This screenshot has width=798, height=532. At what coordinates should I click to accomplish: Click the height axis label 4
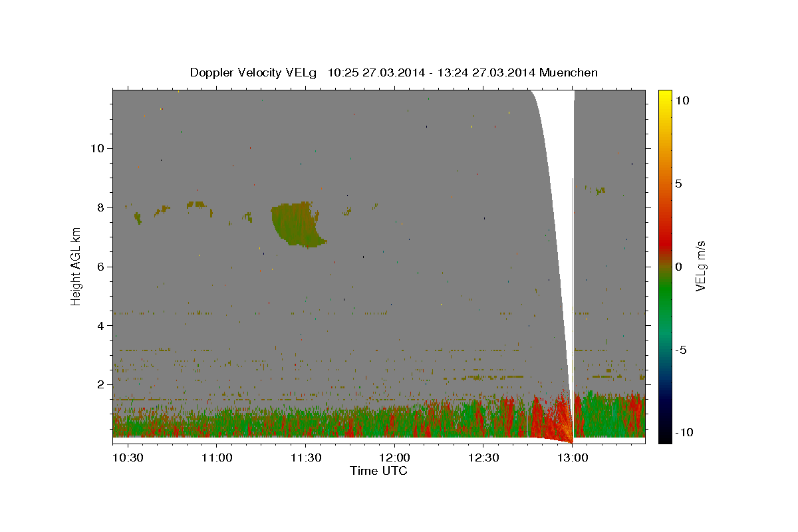[x=100, y=326]
